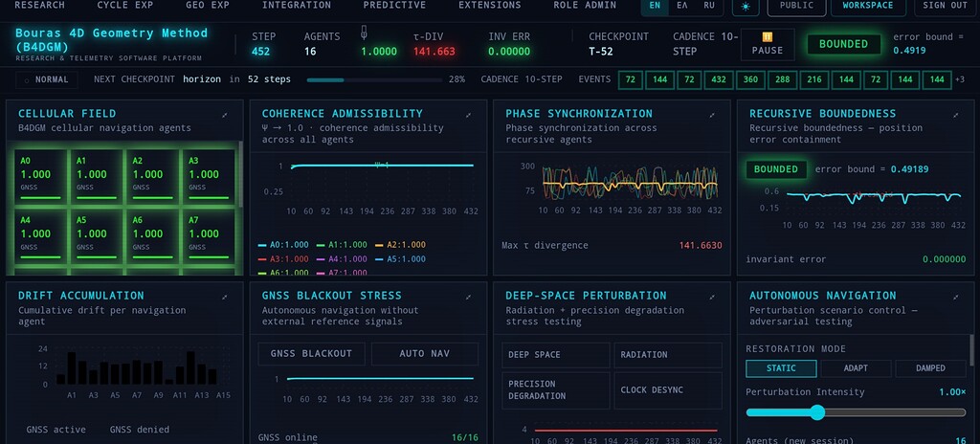Click the Pause simulation button

(x=767, y=44)
